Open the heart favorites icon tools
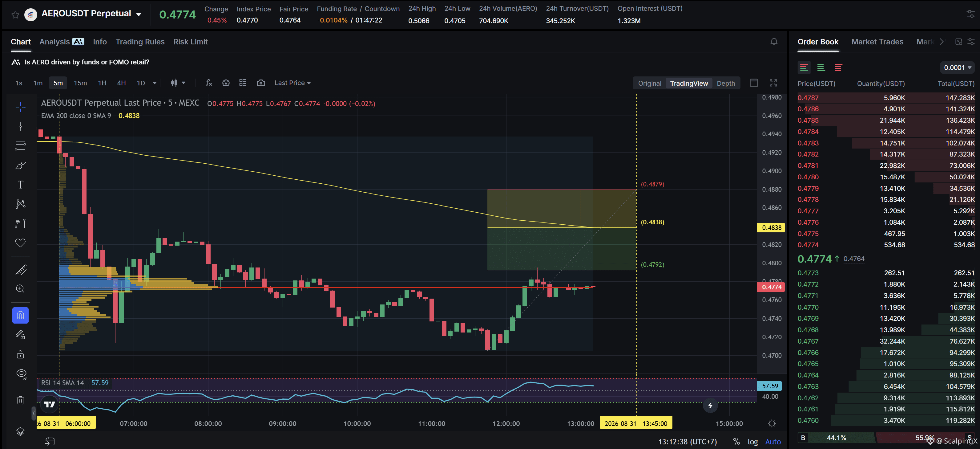Image resolution: width=980 pixels, height=449 pixels. [x=21, y=243]
